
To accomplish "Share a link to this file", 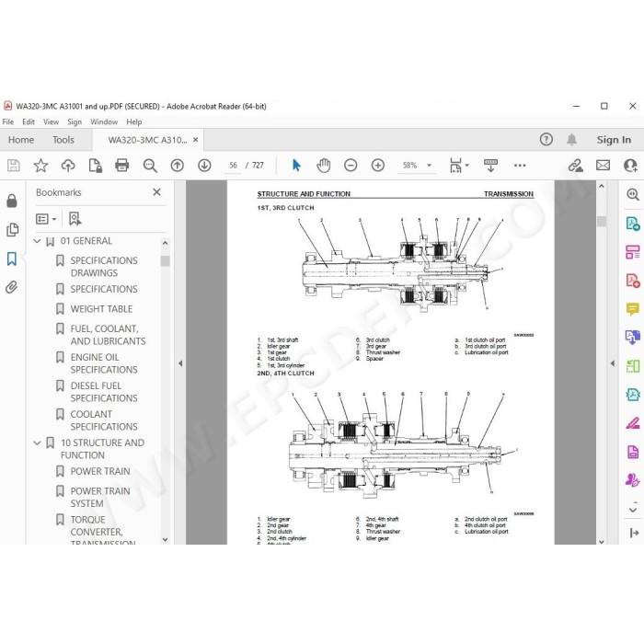I will coord(575,166).
